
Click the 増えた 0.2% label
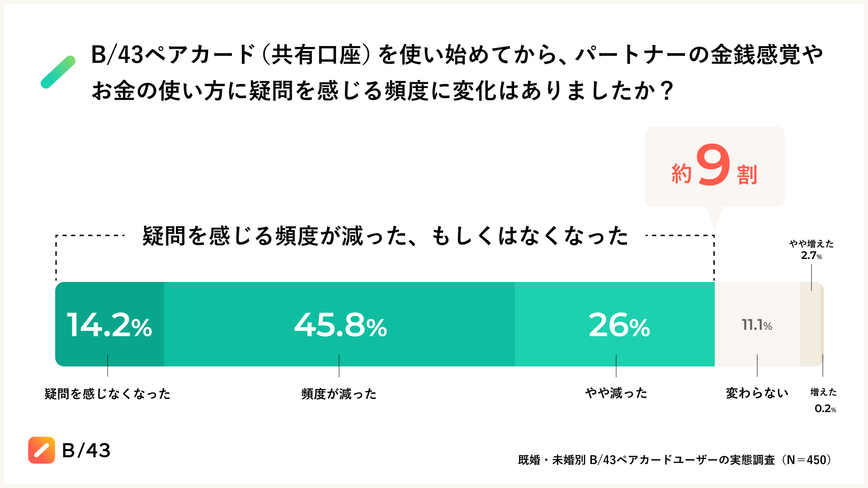[824, 400]
